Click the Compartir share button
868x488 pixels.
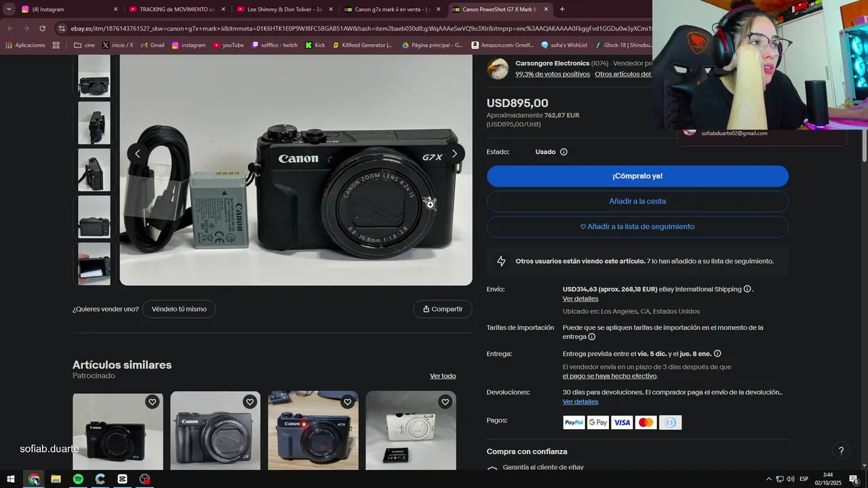(x=443, y=309)
